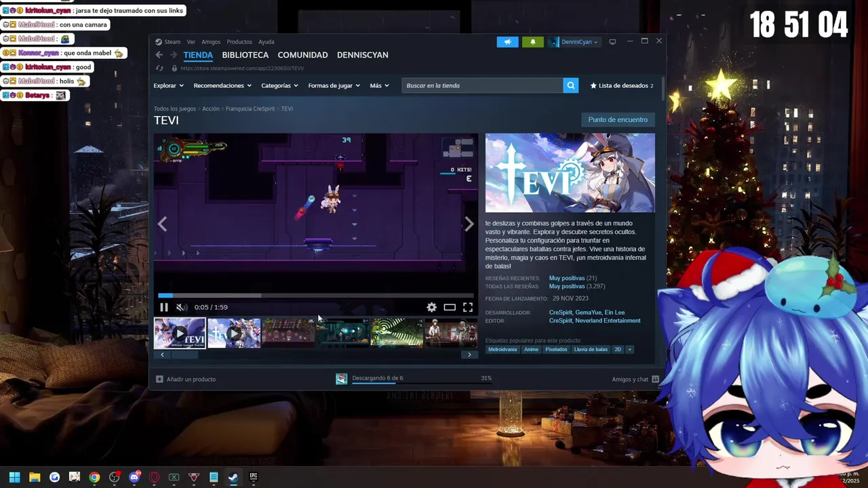Image resolution: width=868 pixels, height=488 pixels.
Task: Move the thumbnail strip left with its arrow
Action: [162, 354]
